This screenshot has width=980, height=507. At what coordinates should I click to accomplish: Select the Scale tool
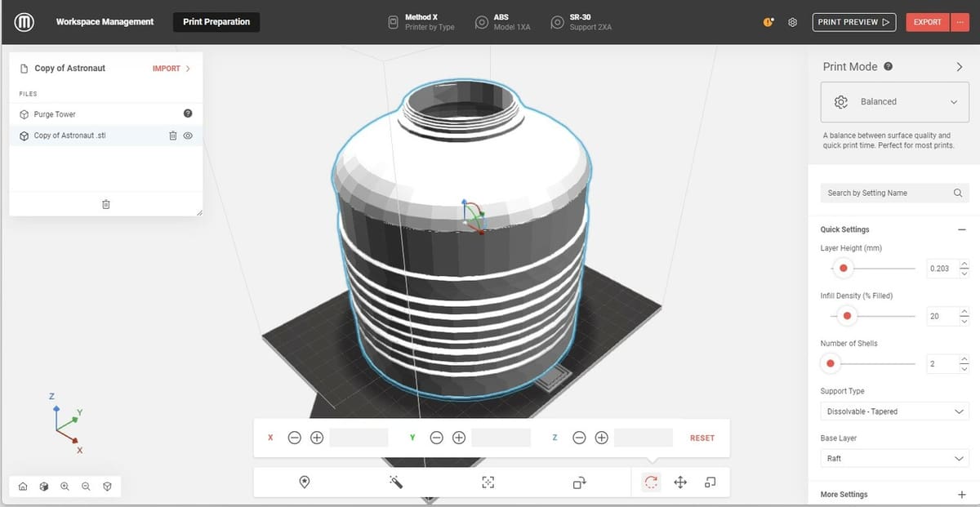[710, 483]
